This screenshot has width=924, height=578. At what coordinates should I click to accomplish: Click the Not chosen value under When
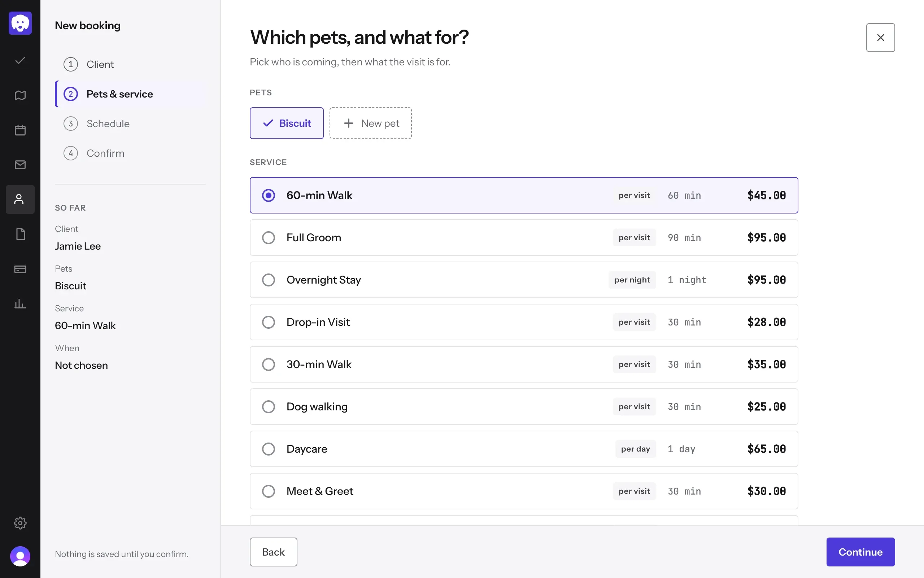pos(81,366)
